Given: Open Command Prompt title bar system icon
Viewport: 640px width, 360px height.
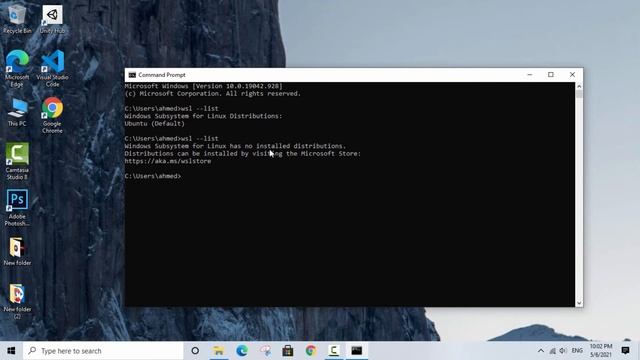Looking at the screenshot, I should tap(132, 75).
